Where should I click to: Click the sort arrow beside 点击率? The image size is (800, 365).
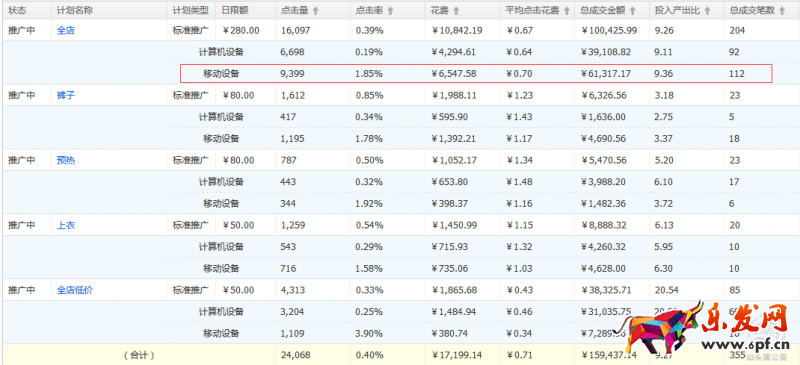pos(390,10)
